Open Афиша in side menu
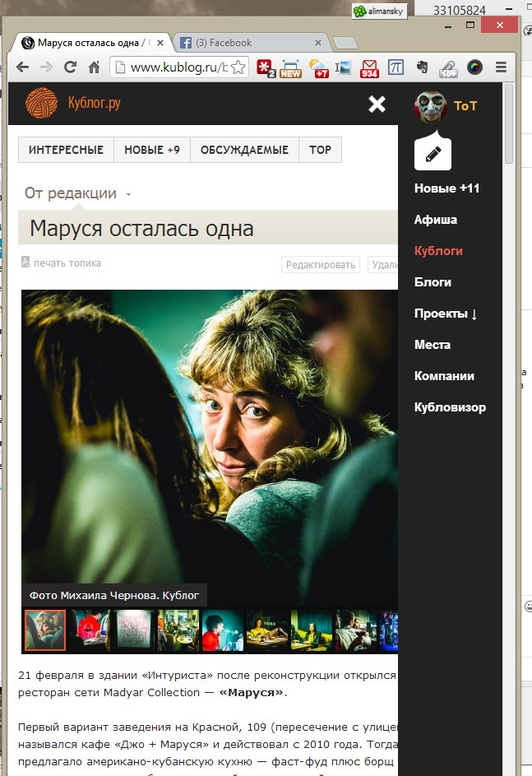532x776 pixels. click(x=436, y=220)
